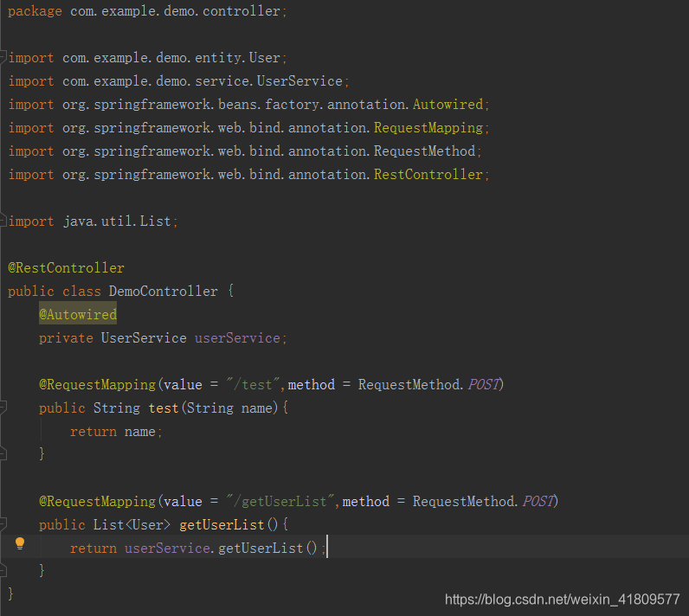The height and width of the screenshot is (616, 689).
Task: Click 'getUserList()' call in the return statement
Action: point(267,548)
